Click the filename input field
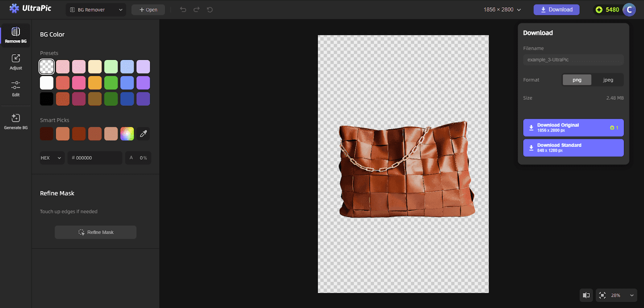The image size is (644, 308). [x=573, y=60]
